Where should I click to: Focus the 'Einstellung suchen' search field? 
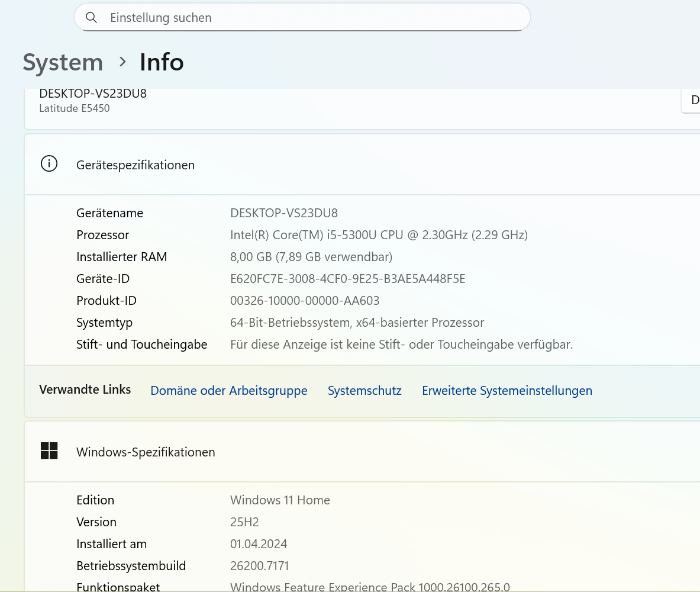(302, 17)
